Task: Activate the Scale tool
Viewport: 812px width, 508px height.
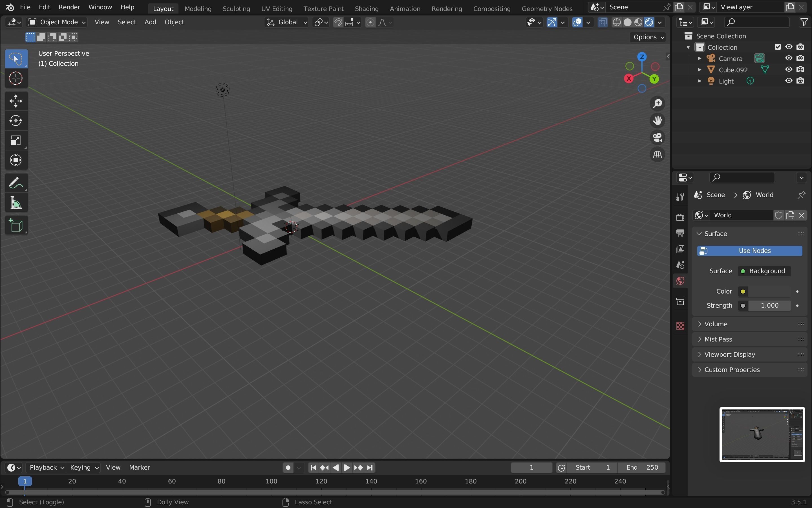Action: [x=16, y=141]
